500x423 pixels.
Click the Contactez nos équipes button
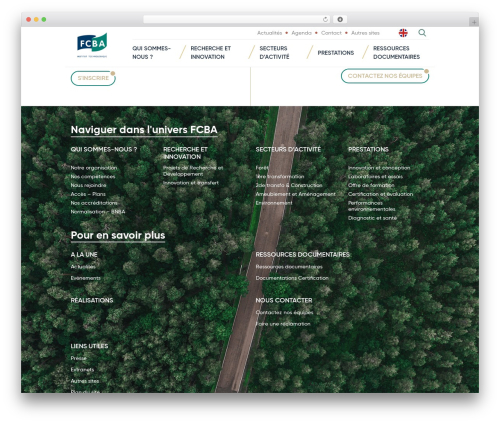(385, 76)
